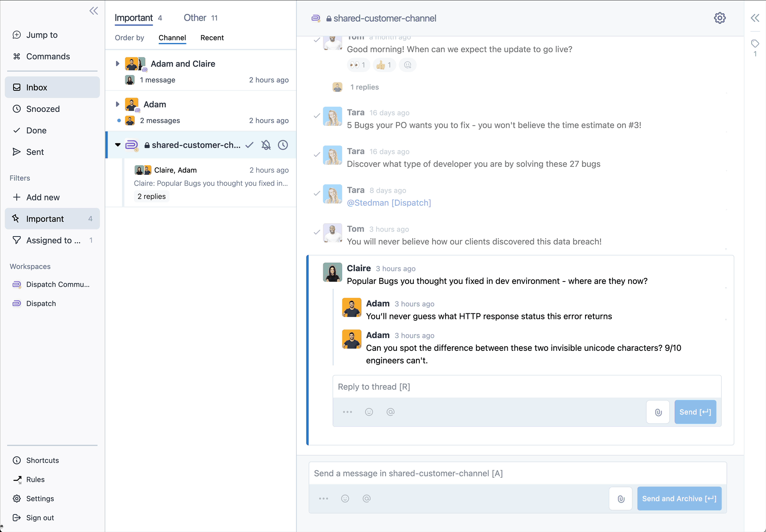Order inbox by Recent

pyautogui.click(x=212, y=38)
